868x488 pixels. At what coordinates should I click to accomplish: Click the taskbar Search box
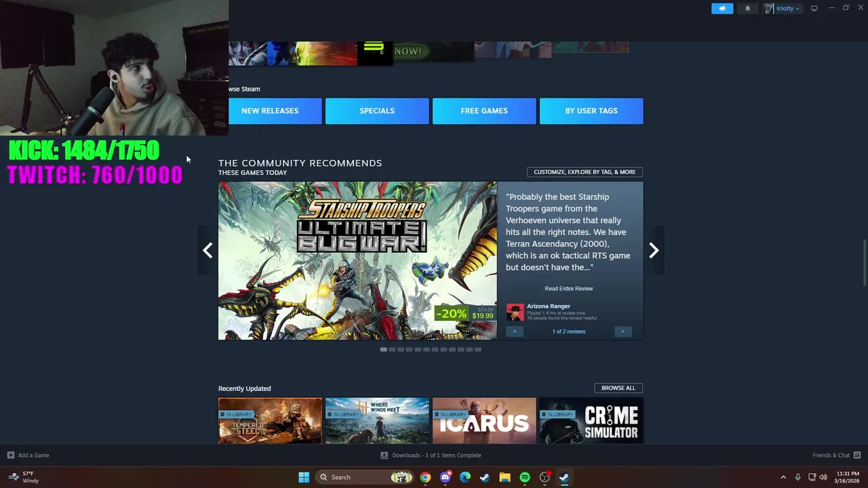point(366,477)
